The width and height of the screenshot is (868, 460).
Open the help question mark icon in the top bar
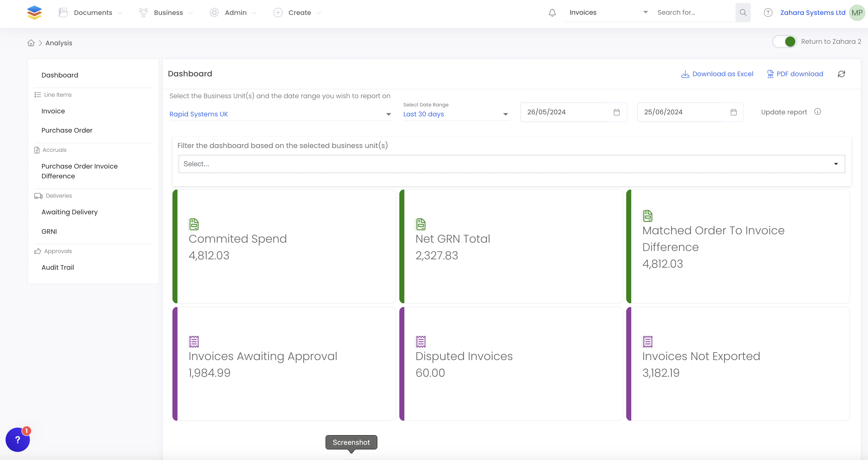(x=767, y=13)
